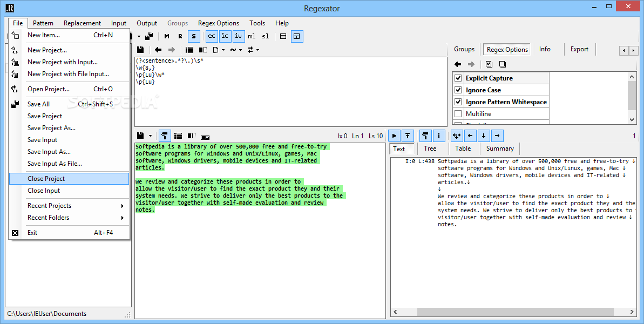Click scroll-down arrow of Regex Options list

(x=632, y=120)
